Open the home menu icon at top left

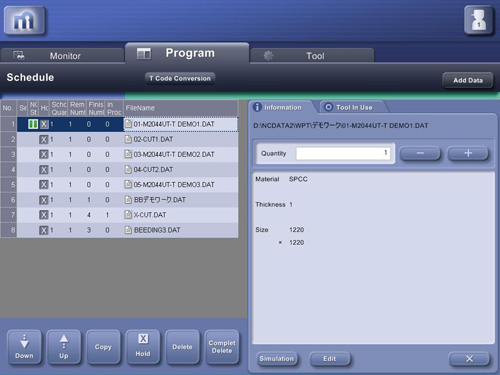point(25,21)
